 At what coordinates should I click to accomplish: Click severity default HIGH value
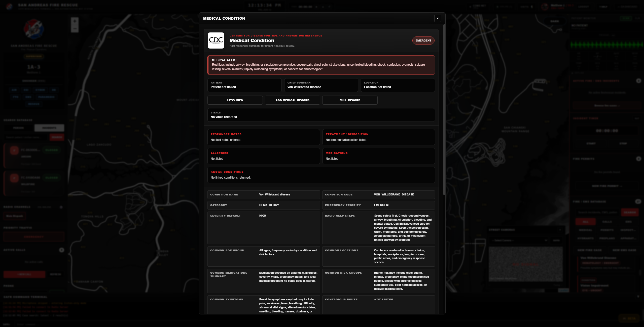pos(263,216)
